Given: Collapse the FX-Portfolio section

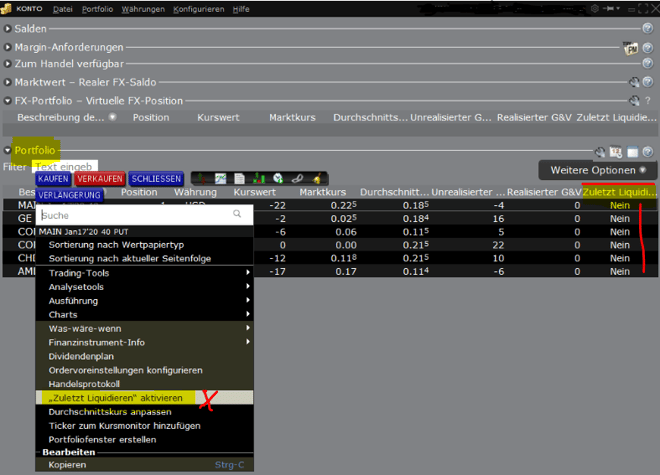Looking at the screenshot, I should 7,101.
